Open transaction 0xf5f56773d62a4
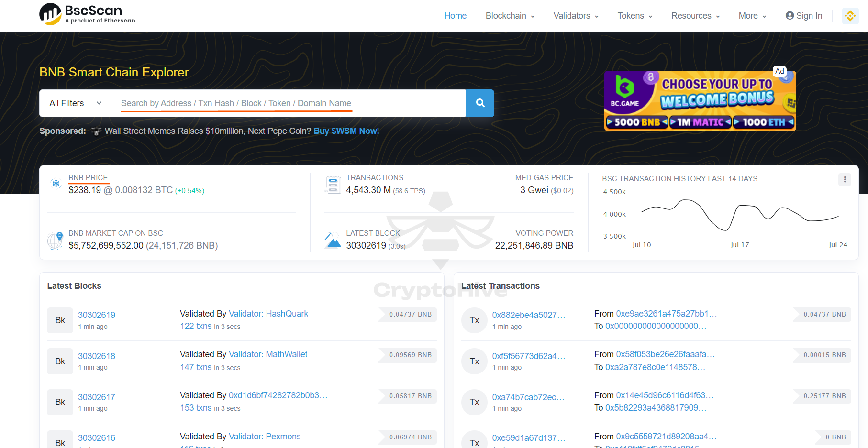Screen dimensions: 868x448 click(x=529, y=356)
